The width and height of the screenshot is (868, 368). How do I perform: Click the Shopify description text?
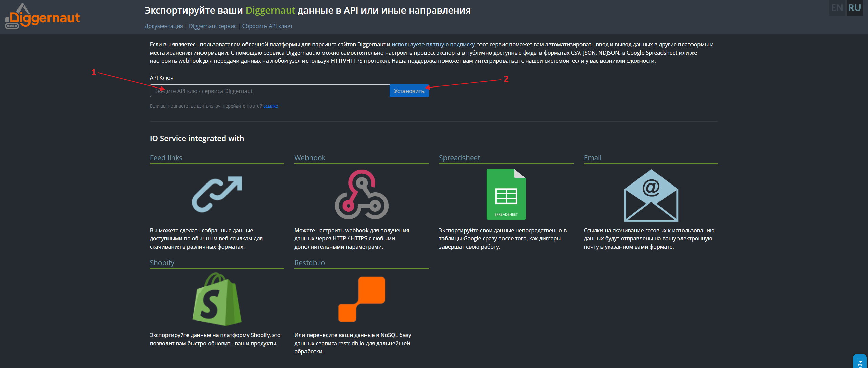coord(215,339)
